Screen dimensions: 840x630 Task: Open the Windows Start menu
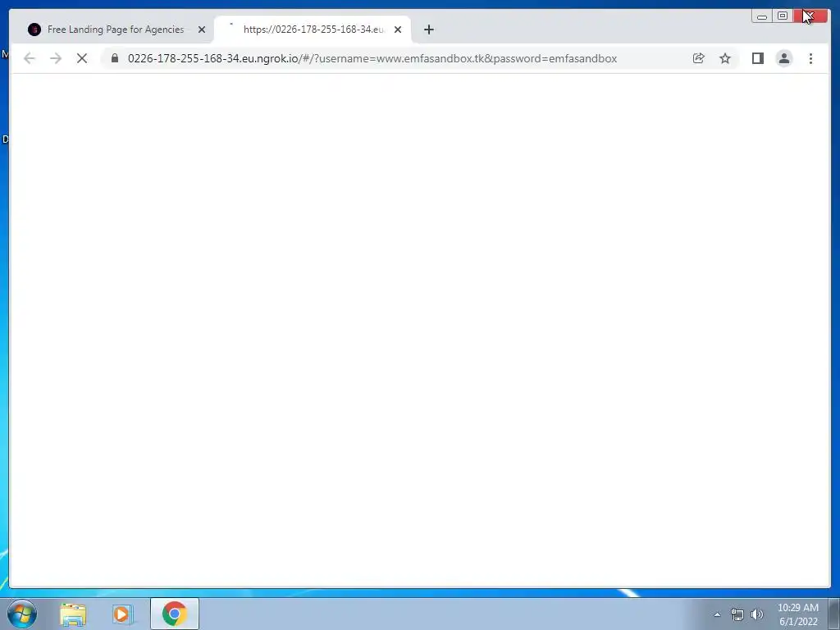click(22, 614)
